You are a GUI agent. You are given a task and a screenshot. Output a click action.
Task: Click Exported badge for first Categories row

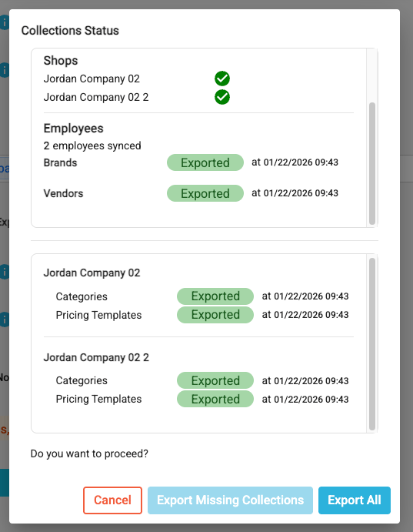pyautogui.click(x=215, y=296)
